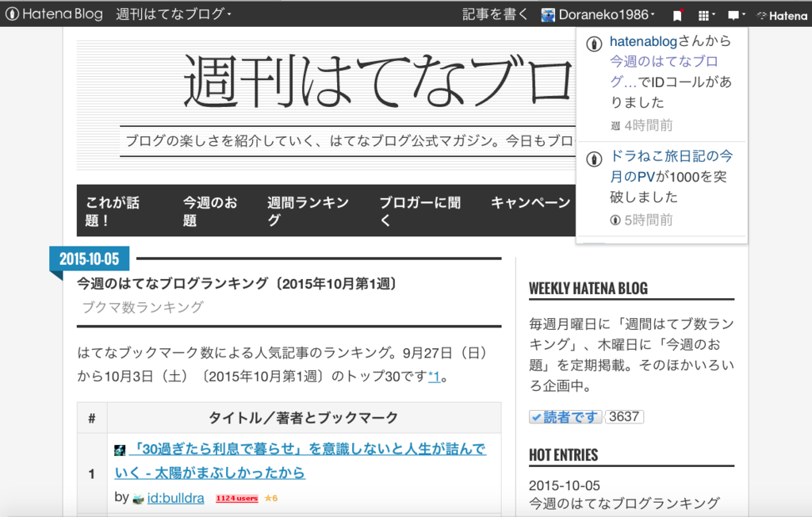Click the HOT ENTRIES sidebar heading
The width and height of the screenshot is (812, 517).
coord(564,455)
